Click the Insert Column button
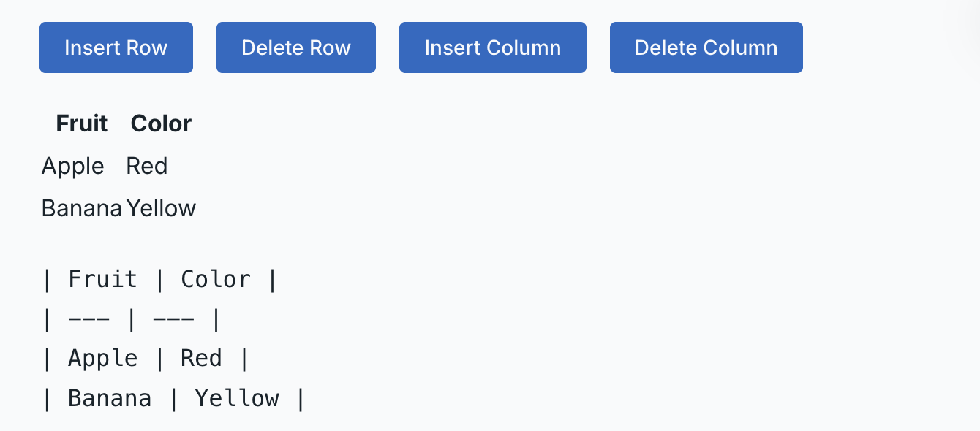This screenshot has width=980, height=431. [492, 48]
